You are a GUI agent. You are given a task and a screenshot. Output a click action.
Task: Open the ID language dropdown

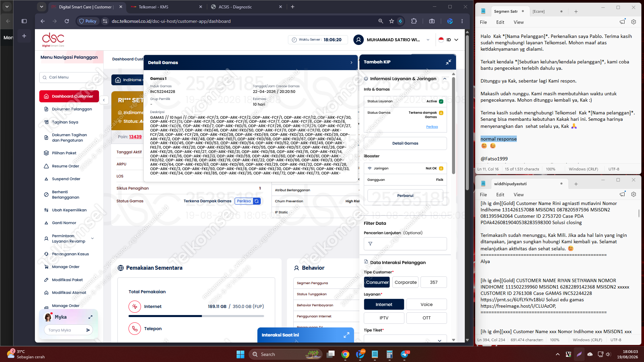click(448, 40)
